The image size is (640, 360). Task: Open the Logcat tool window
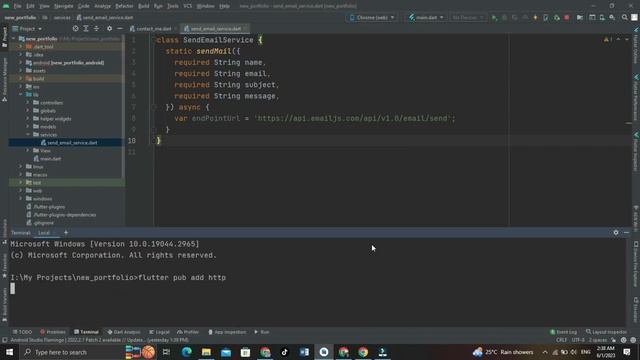point(159,332)
